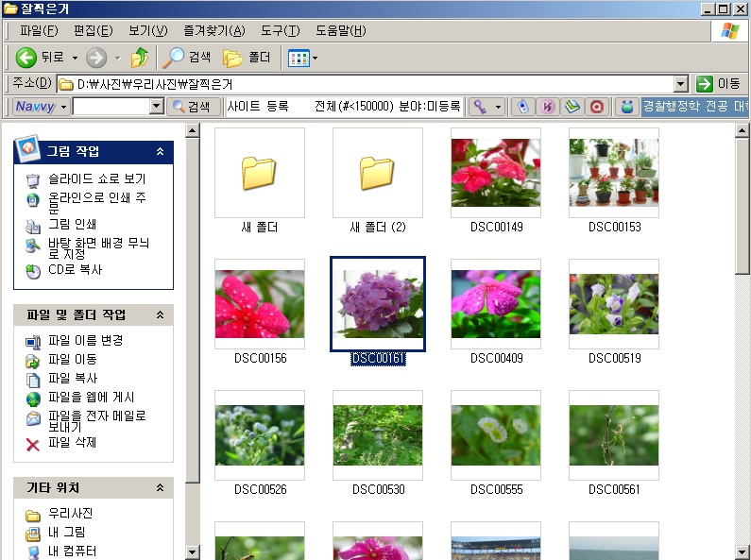Click the Navvy blue phone icon
Screen dimensions: 751x560
pyautogui.click(x=523, y=107)
